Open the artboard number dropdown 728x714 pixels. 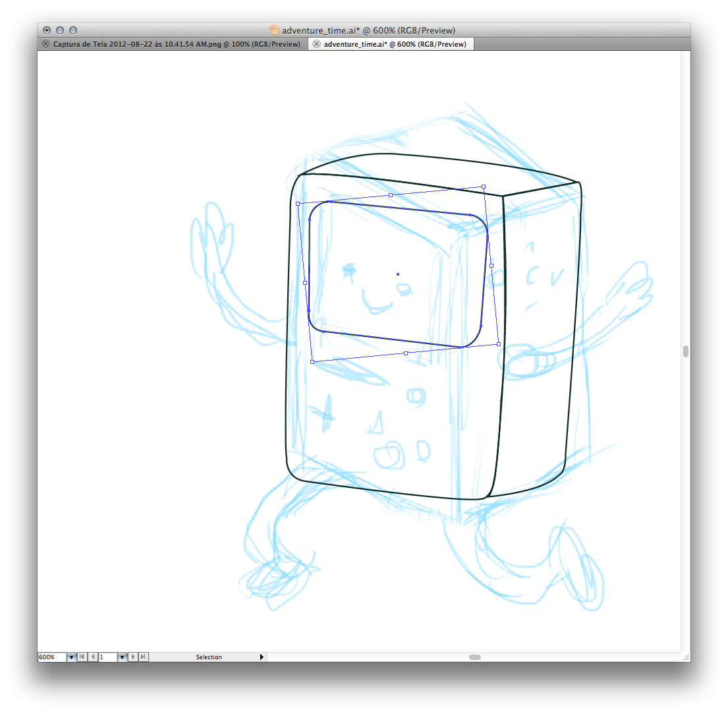point(122,657)
